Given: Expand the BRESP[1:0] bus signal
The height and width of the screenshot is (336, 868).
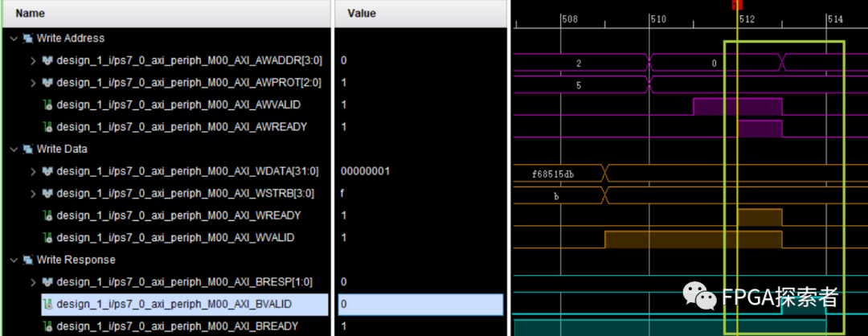Looking at the screenshot, I should pos(34,282).
